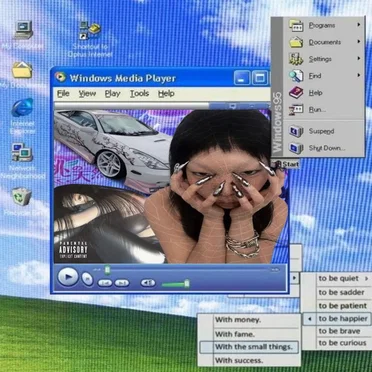This screenshot has width=372, height=372.
Task: Open the Tools menu
Action: tap(139, 94)
